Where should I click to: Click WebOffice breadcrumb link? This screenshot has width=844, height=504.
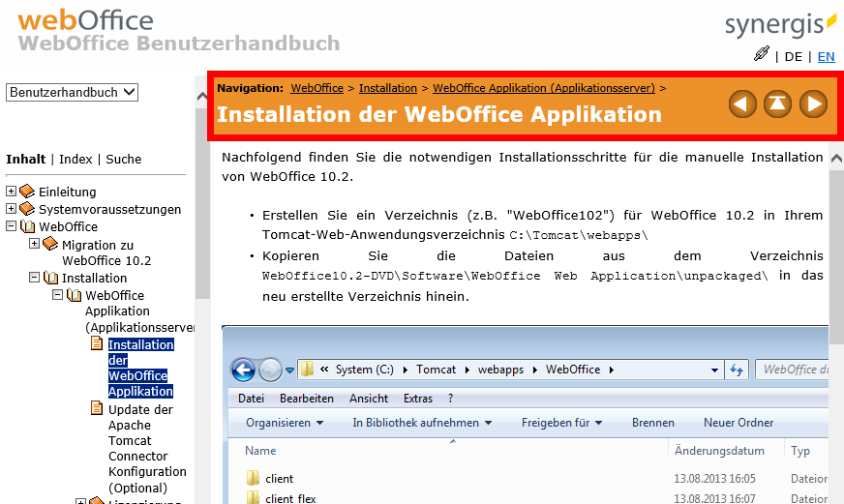(x=317, y=88)
